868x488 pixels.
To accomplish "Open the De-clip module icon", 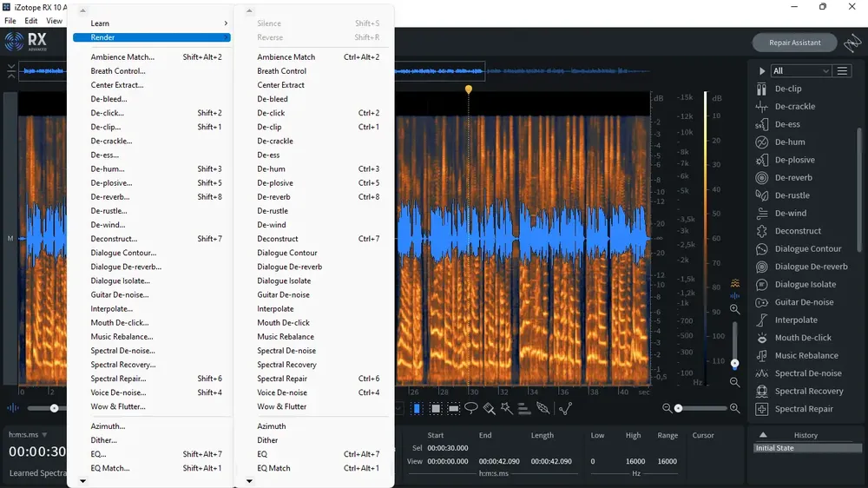I will tap(762, 89).
